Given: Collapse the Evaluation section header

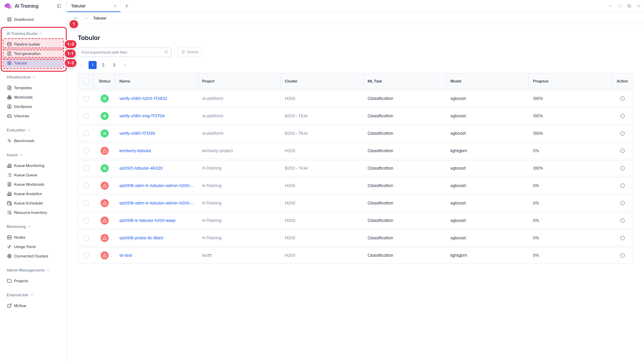Looking at the screenshot, I should point(18,130).
